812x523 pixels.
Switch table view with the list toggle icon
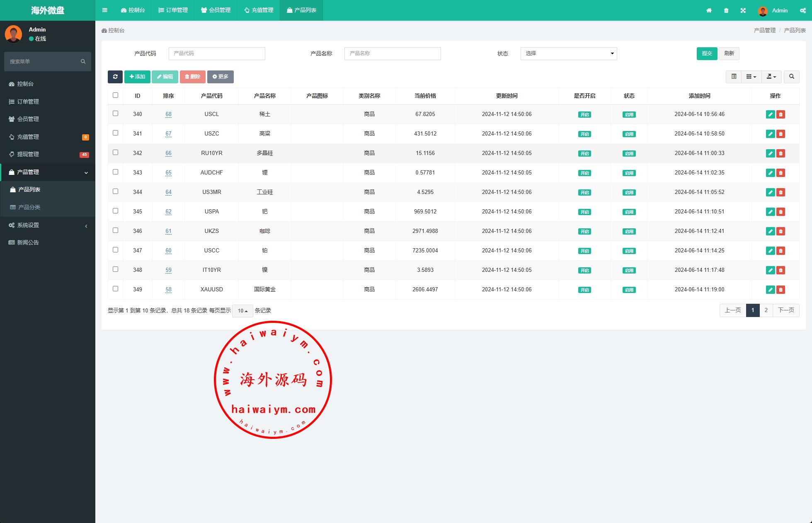[x=734, y=77]
